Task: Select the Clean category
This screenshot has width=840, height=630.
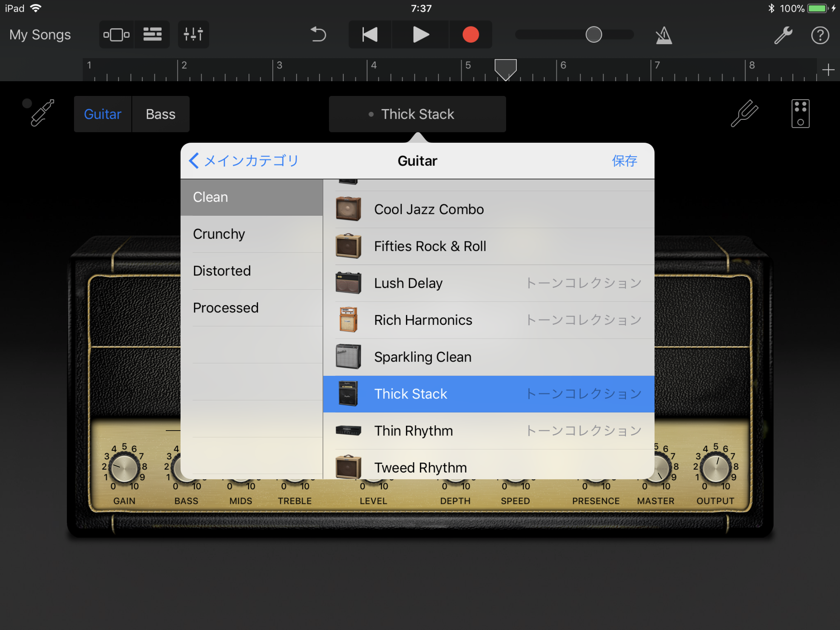Action: (252, 197)
